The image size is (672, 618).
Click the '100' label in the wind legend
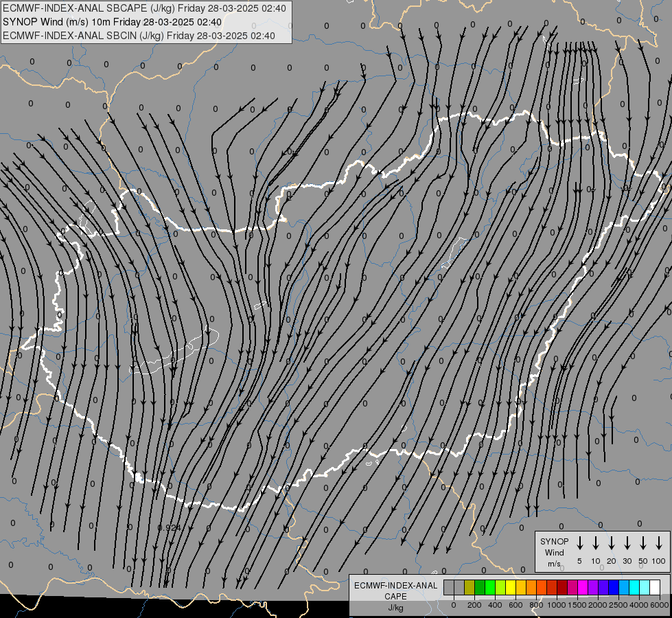pyautogui.click(x=659, y=561)
